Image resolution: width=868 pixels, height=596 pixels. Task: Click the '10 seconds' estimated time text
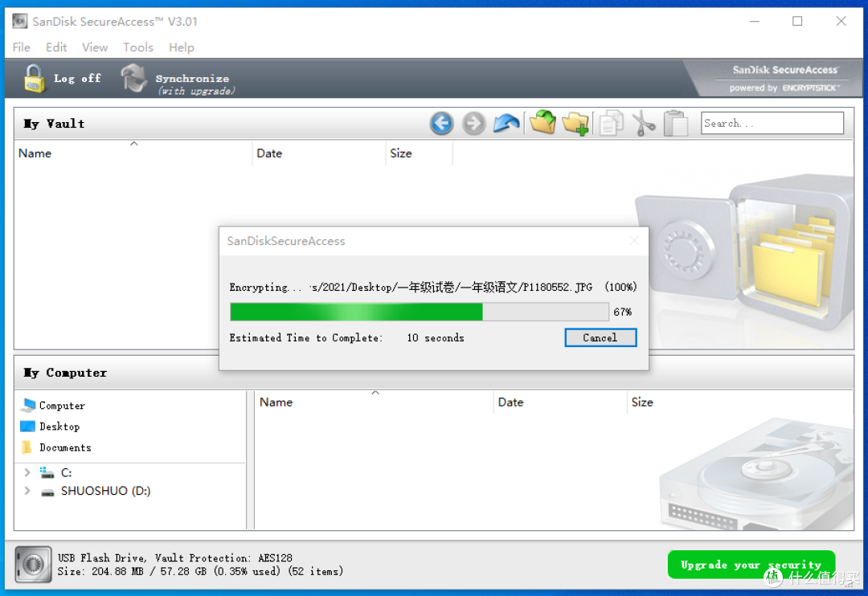(x=436, y=337)
